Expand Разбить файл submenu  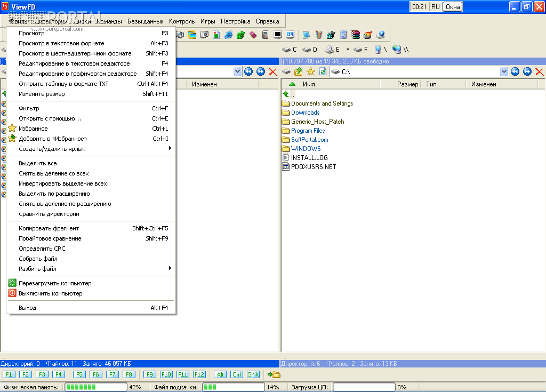(91, 269)
